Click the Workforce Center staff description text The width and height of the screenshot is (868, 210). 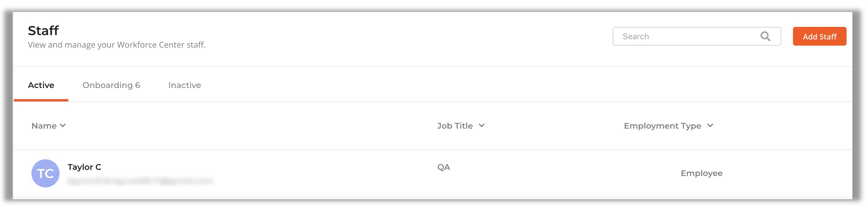coord(117,45)
